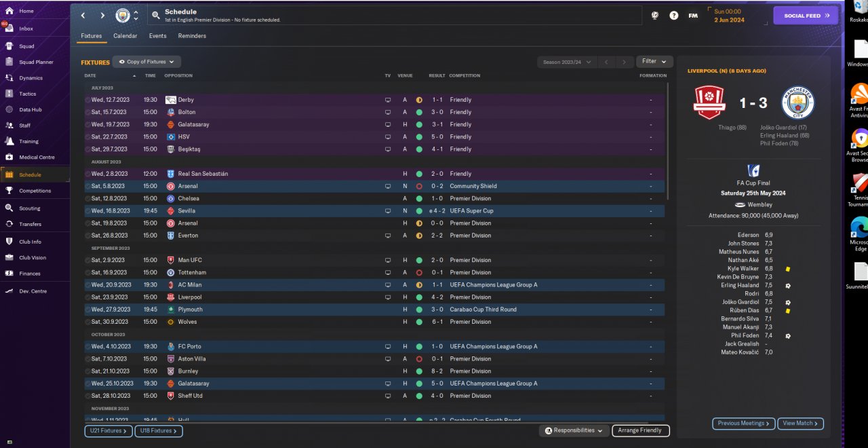Open the Finances sidebar icon

pyautogui.click(x=9, y=274)
